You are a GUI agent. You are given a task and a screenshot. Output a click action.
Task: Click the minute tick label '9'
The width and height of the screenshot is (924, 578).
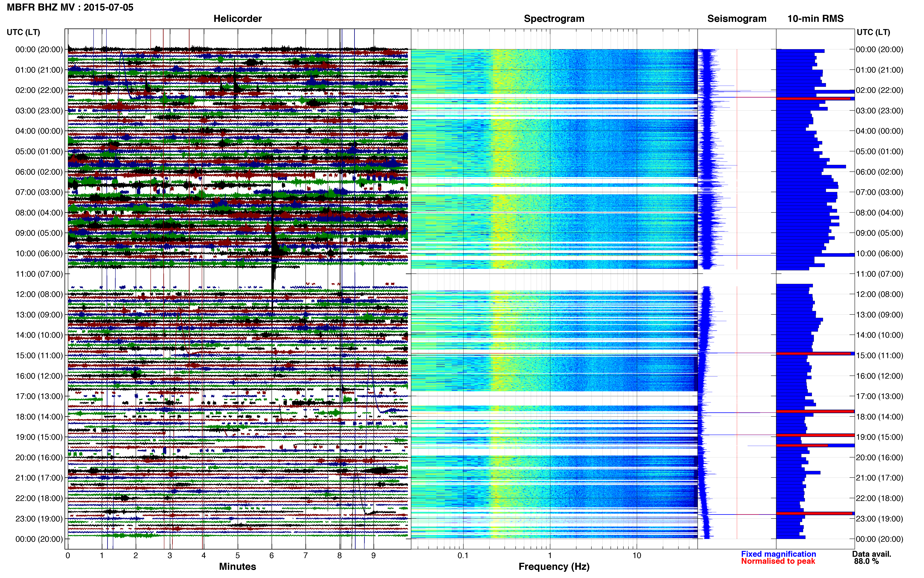click(373, 555)
